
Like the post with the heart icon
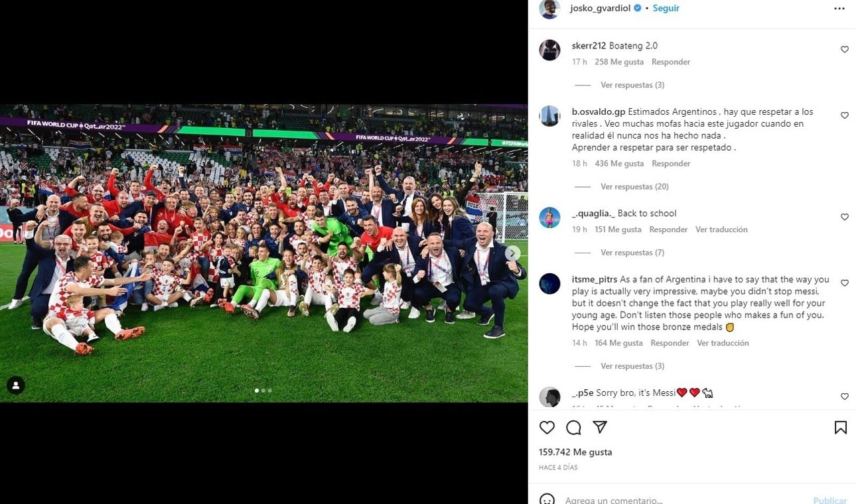pos(547,428)
